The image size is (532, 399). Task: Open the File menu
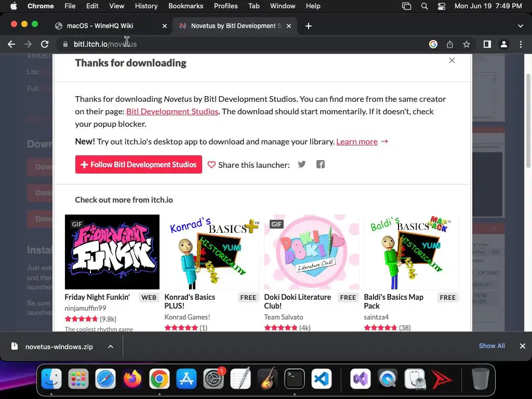(x=70, y=6)
